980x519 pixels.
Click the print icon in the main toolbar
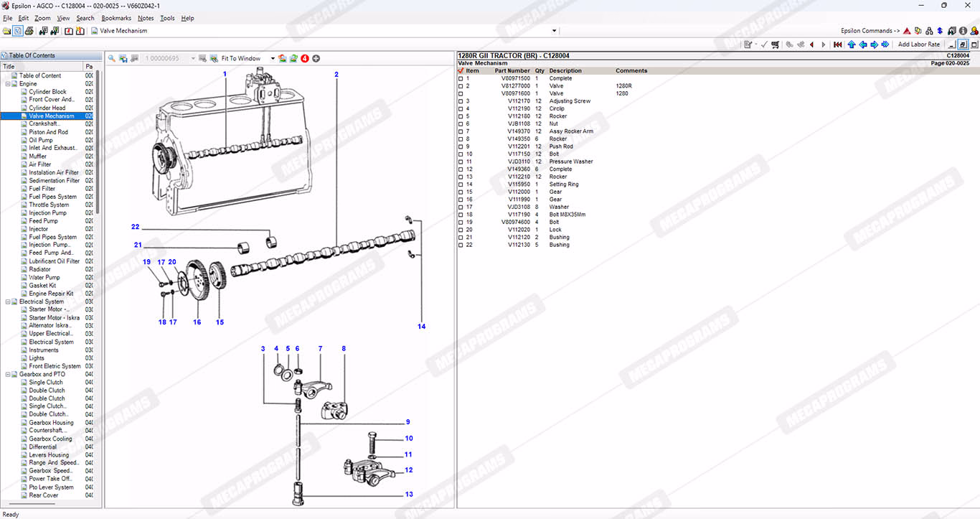pyautogui.click(x=29, y=31)
